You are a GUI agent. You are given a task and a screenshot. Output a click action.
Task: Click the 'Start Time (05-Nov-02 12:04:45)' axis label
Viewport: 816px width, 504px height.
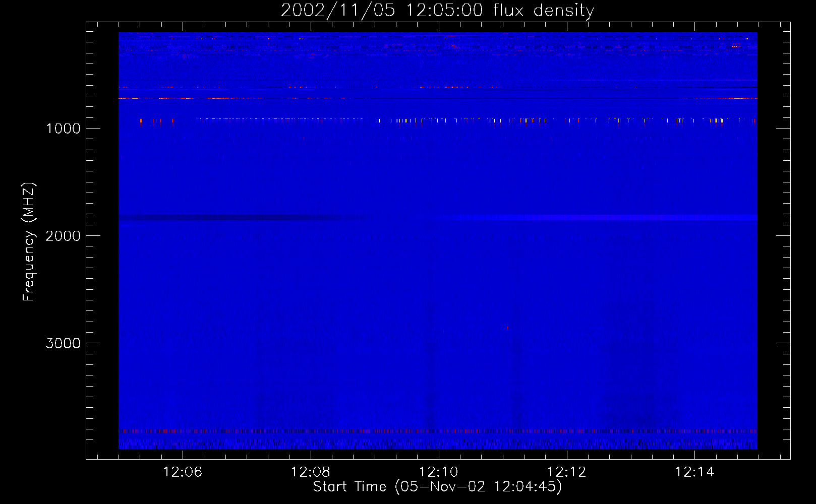click(437, 487)
